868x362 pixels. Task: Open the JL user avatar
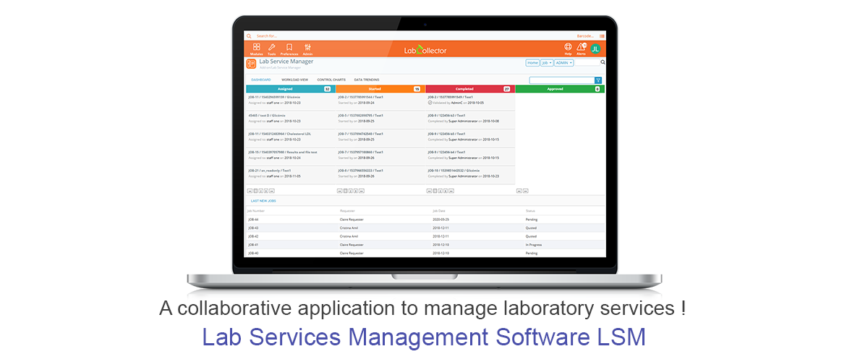(595, 49)
